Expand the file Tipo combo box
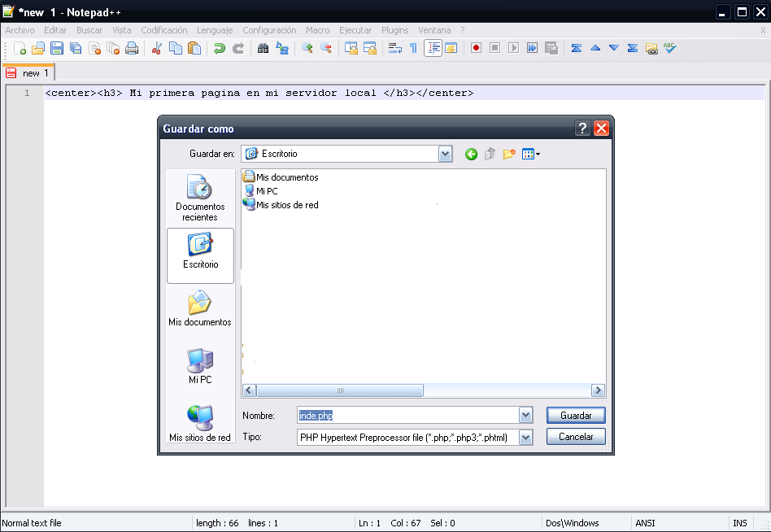The image size is (771, 532). [x=525, y=437]
